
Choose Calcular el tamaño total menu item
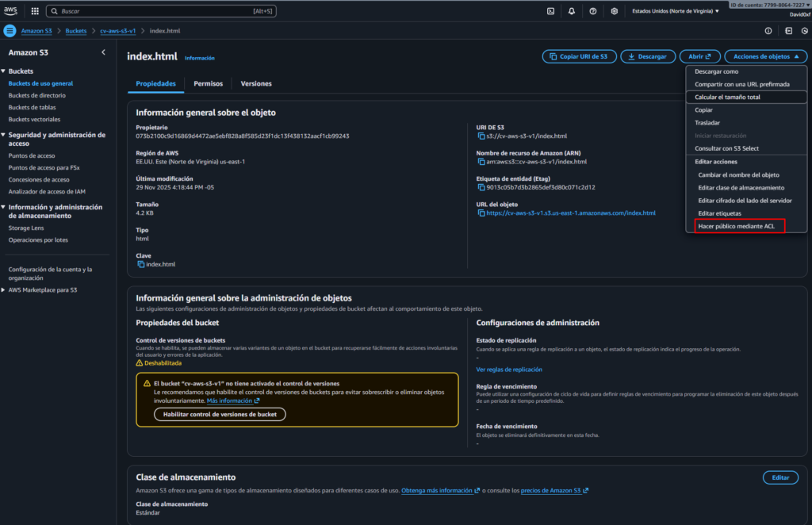click(727, 97)
